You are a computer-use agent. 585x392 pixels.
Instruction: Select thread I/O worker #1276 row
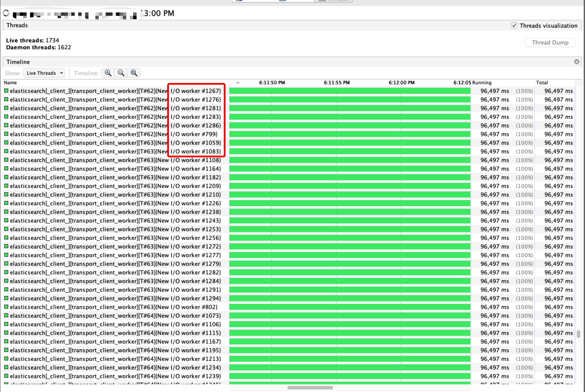(x=289, y=99)
